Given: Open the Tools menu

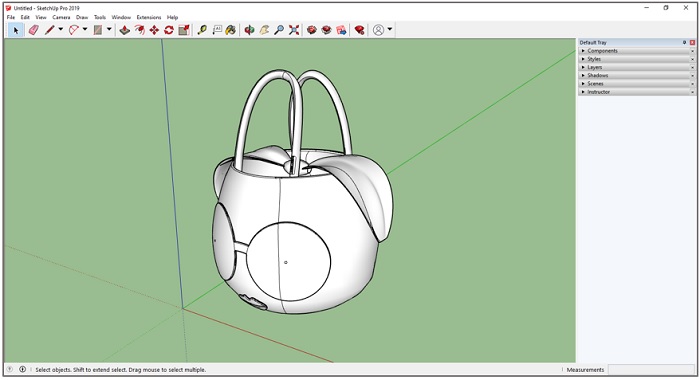Looking at the screenshot, I should click(x=100, y=17).
